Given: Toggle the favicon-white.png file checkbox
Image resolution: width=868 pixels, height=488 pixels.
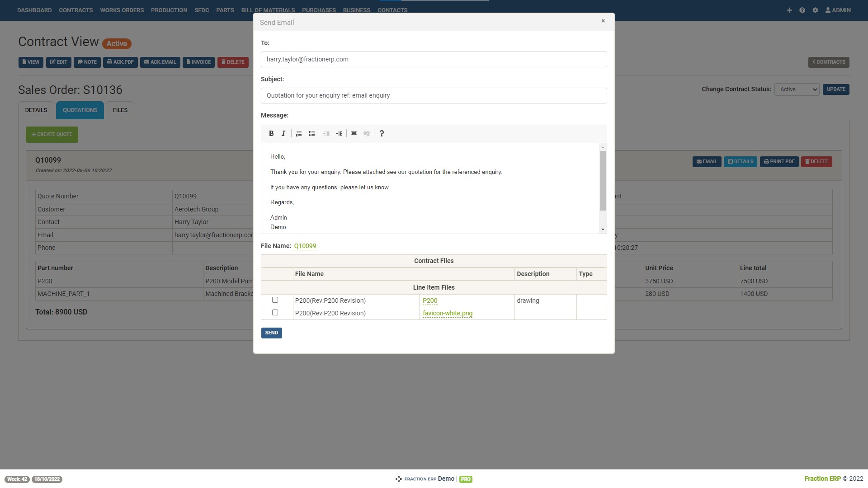Looking at the screenshot, I should click(x=275, y=312).
